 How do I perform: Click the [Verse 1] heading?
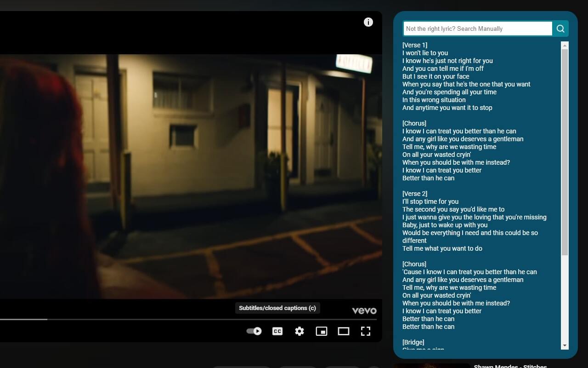pyautogui.click(x=415, y=45)
